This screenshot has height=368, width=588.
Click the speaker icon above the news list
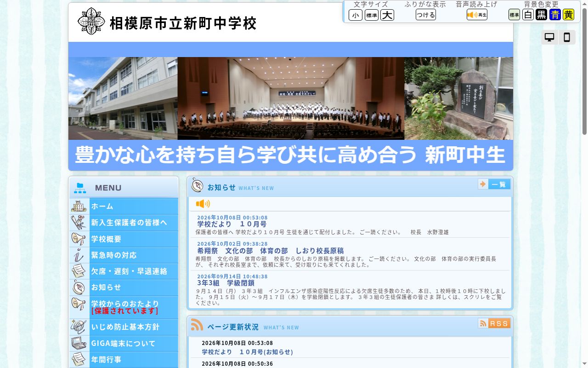click(203, 204)
